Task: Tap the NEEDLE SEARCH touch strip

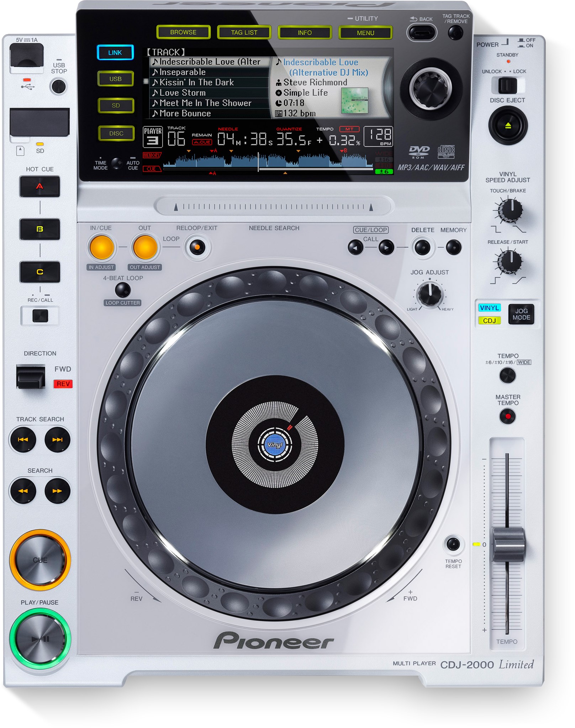Action: click(x=273, y=206)
